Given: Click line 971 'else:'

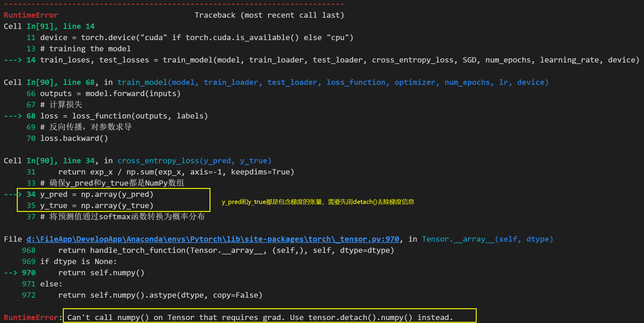Looking at the screenshot, I should (51, 284).
